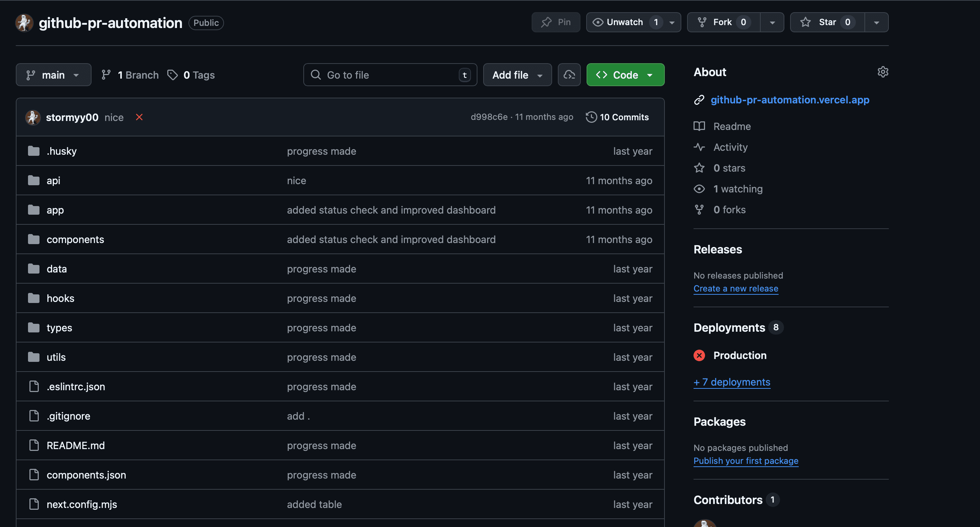Click the cloud codespaces icon button

tap(569, 75)
